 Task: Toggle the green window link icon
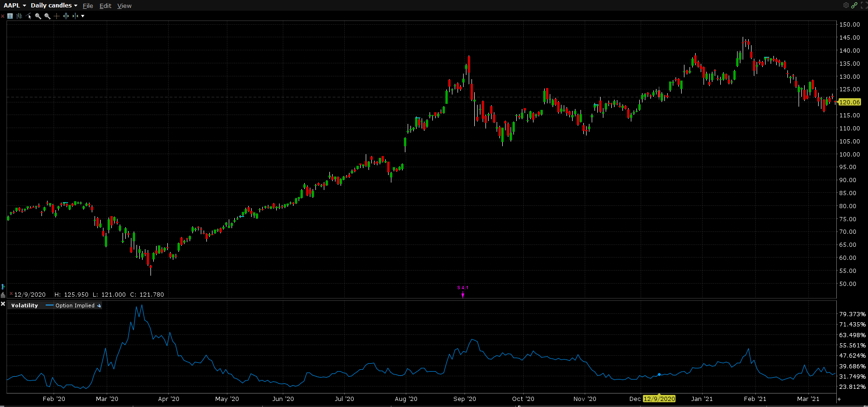(x=854, y=5)
